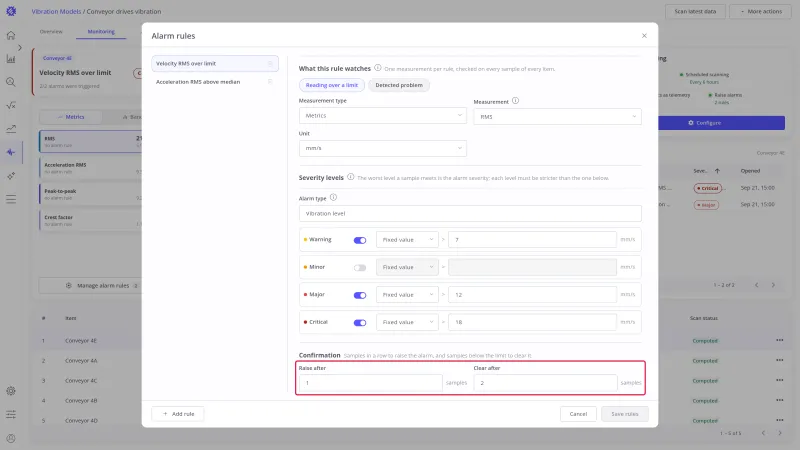The width and height of the screenshot is (800, 450).
Task: Open the Measurement dropdown showing RMS
Action: (557, 117)
